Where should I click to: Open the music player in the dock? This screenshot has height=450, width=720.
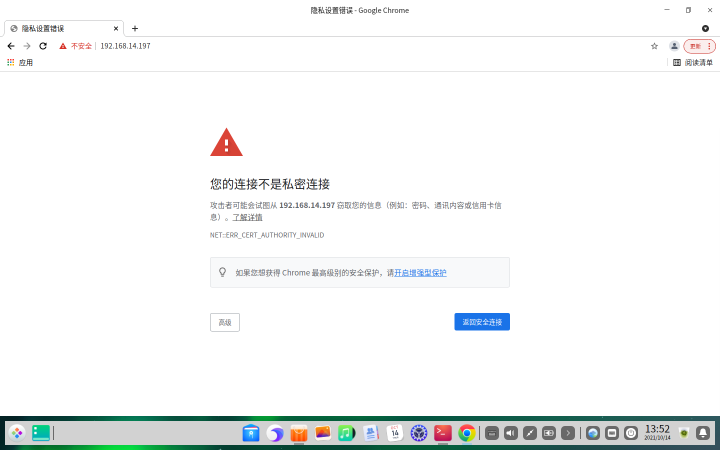[x=346, y=433]
